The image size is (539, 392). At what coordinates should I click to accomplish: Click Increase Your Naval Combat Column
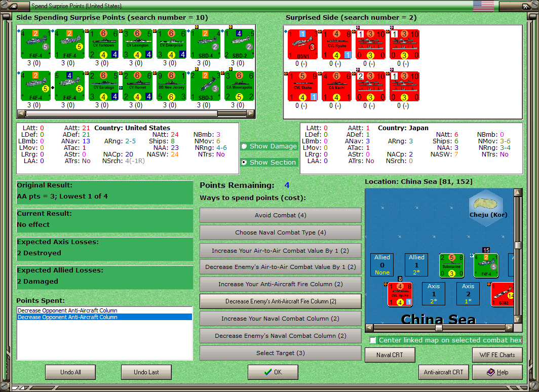[x=281, y=319]
